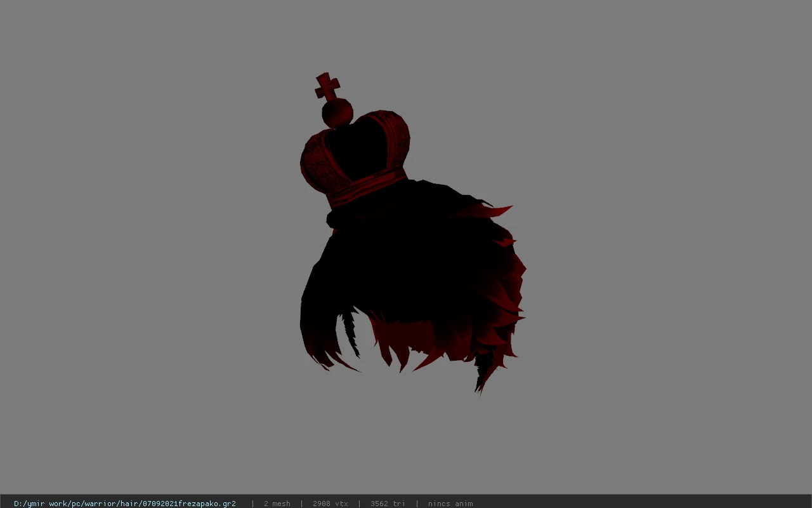Click the file path 07092021frezapako.gr2 in status bar
The height and width of the screenshot is (508, 812).
pyautogui.click(x=125, y=504)
